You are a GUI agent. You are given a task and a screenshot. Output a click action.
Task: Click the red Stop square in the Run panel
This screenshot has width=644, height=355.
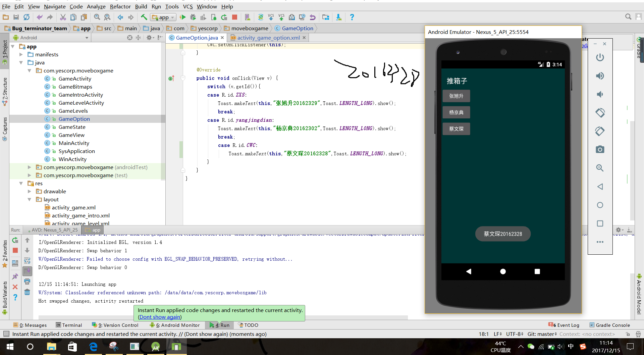pyautogui.click(x=15, y=250)
